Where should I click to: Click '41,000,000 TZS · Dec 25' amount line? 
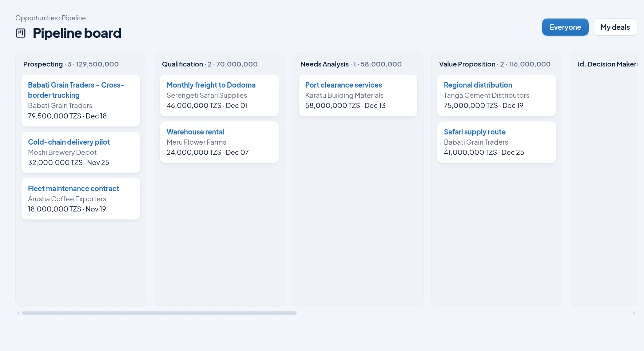(x=484, y=152)
